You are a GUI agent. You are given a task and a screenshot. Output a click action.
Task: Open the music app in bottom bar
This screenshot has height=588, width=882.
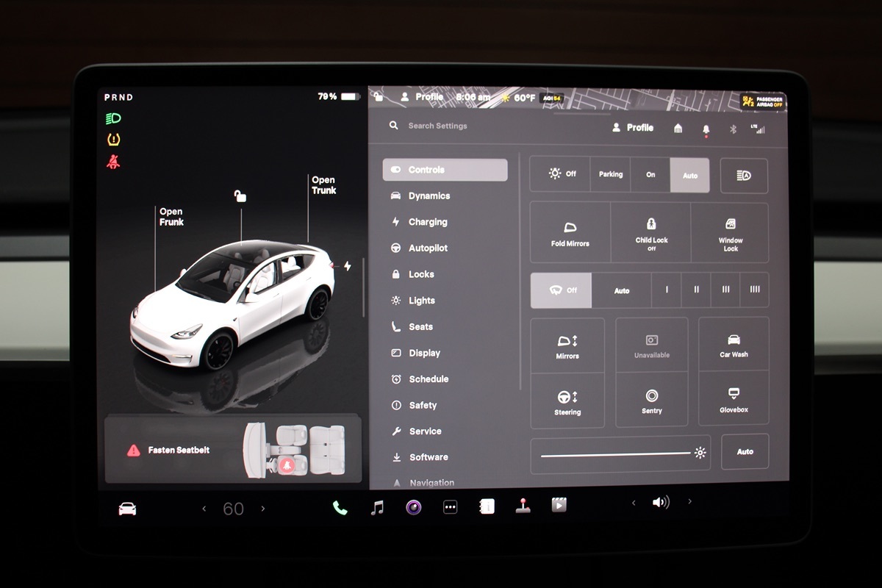377,508
